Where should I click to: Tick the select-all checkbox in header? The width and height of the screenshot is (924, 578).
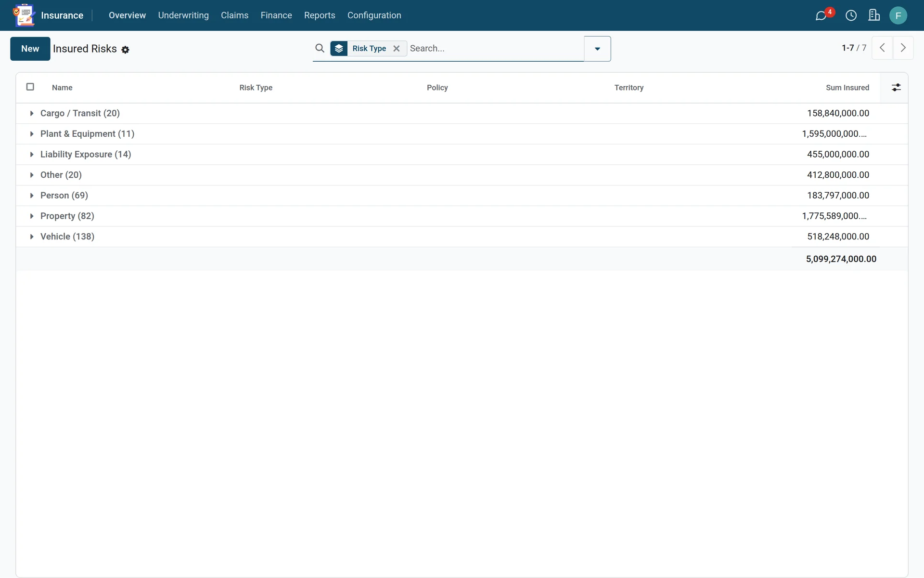click(x=30, y=87)
